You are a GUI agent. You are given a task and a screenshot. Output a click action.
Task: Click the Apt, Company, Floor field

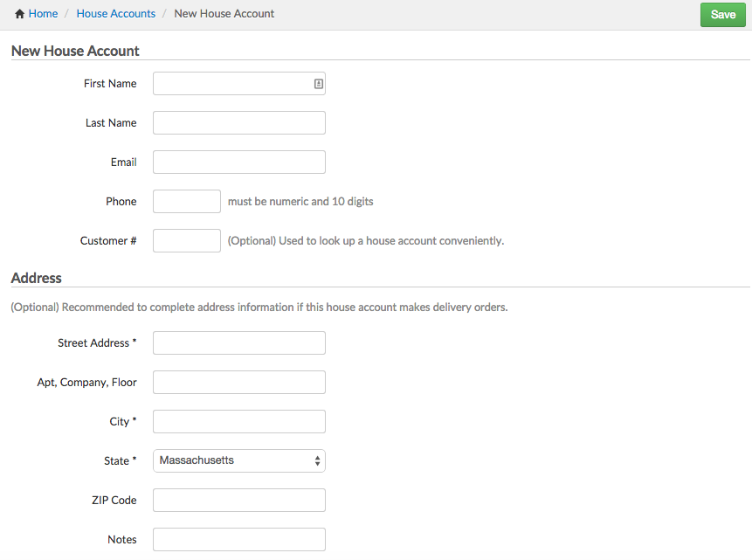click(238, 383)
